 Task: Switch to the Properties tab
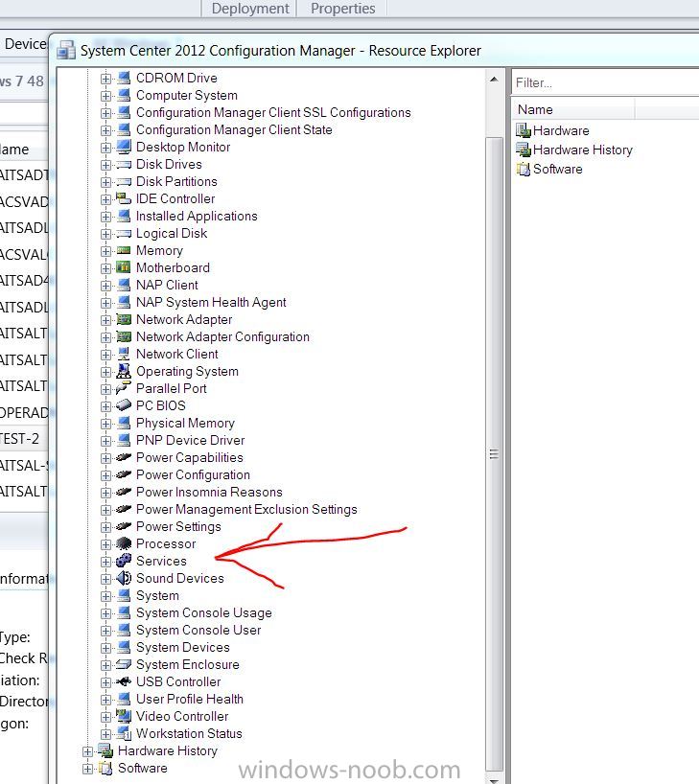(342, 9)
